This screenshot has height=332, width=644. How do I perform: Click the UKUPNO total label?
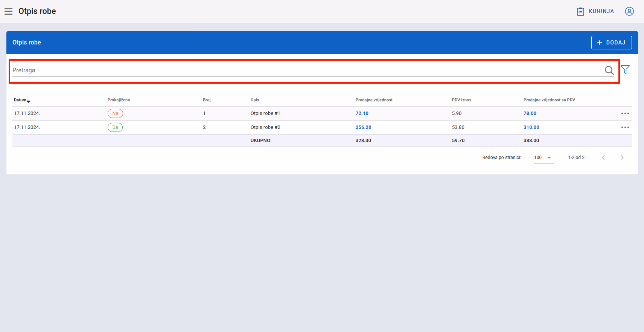tap(261, 141)
